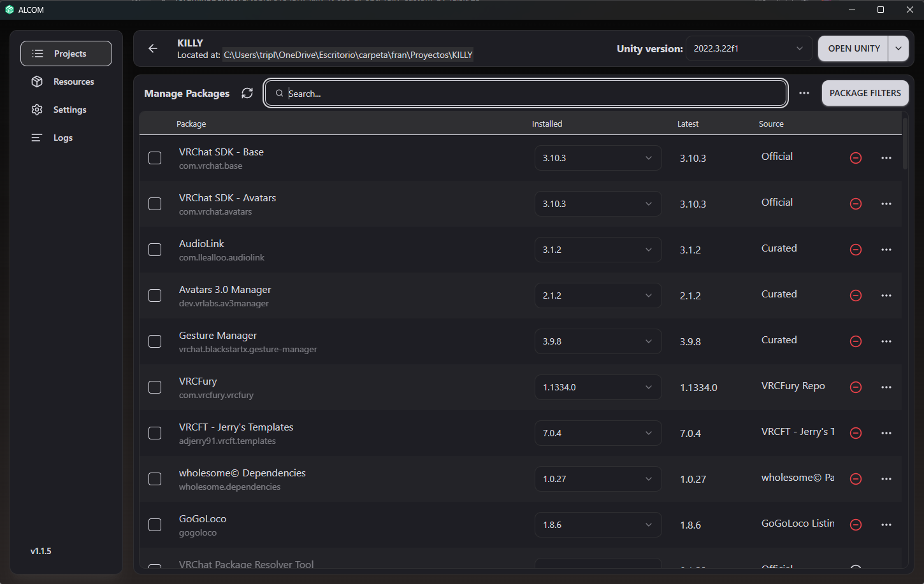Tick the GoGoLoco package checkbox

[155, 525]
